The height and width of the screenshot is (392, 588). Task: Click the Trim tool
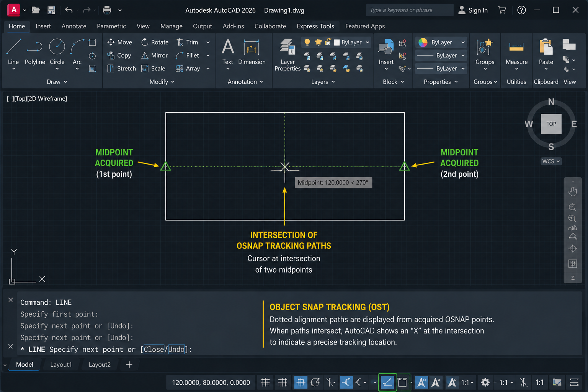click(187, 42)
